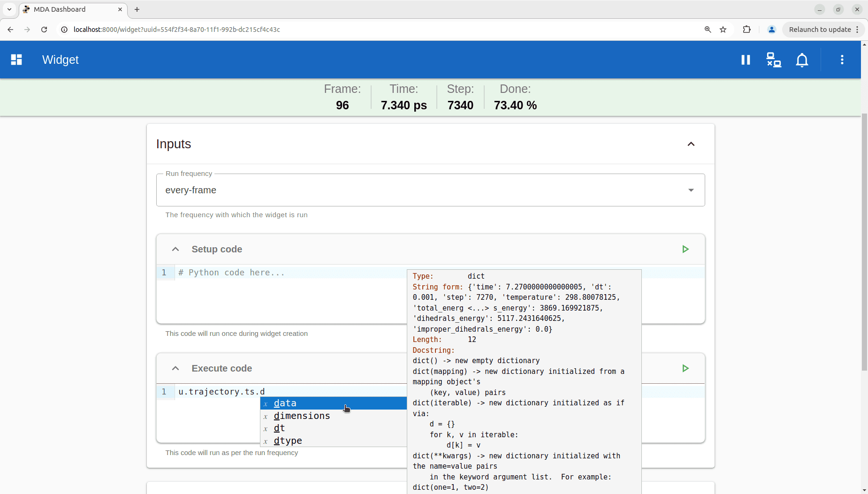Click the Step value 7340
This screenshot has height=494, width=868.
pyautogui.click(x=460, y=105)
